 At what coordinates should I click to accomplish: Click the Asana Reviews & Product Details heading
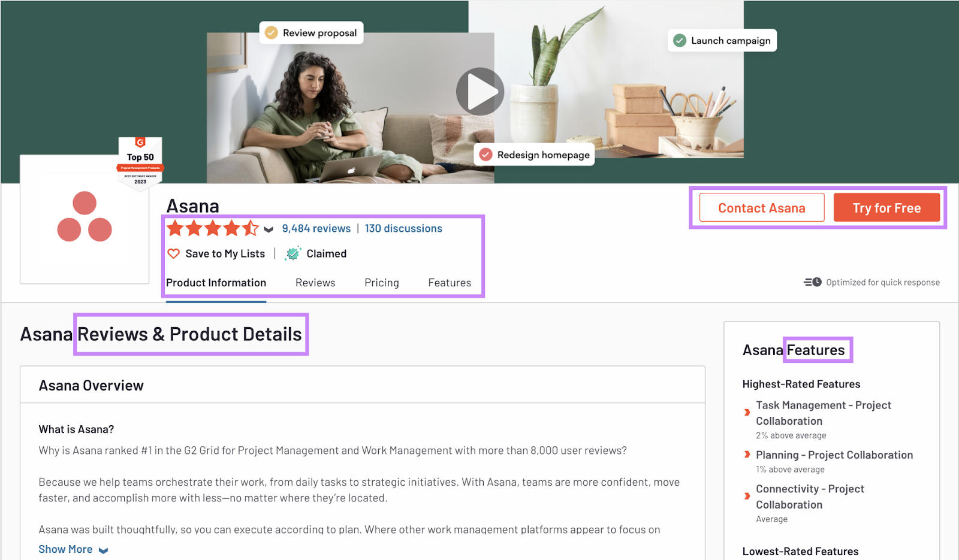pos(161,334)
